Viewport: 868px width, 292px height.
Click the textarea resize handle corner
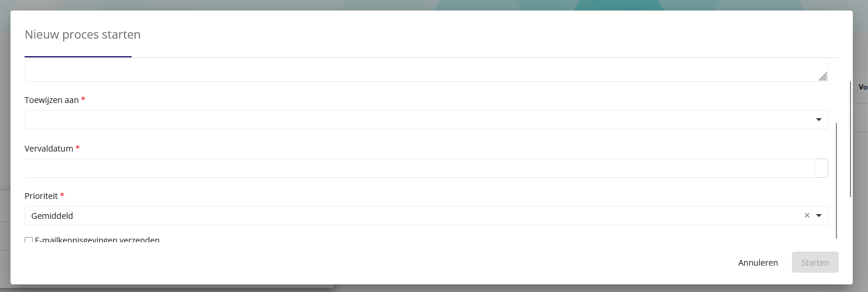coord(822,76)
